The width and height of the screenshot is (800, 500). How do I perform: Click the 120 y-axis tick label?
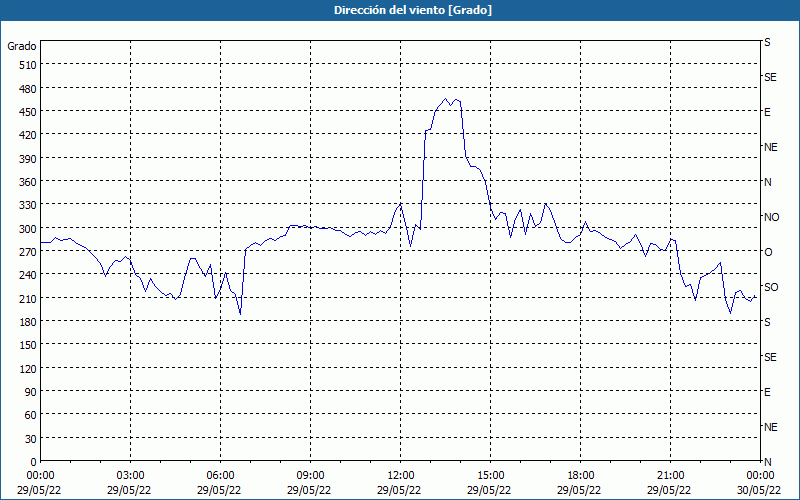[28, 368]
